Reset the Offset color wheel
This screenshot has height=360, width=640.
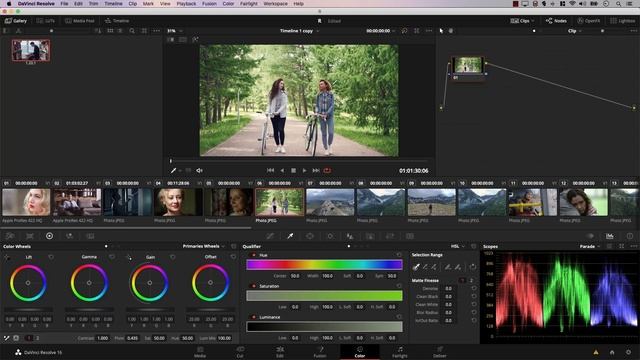coord(233,257)
